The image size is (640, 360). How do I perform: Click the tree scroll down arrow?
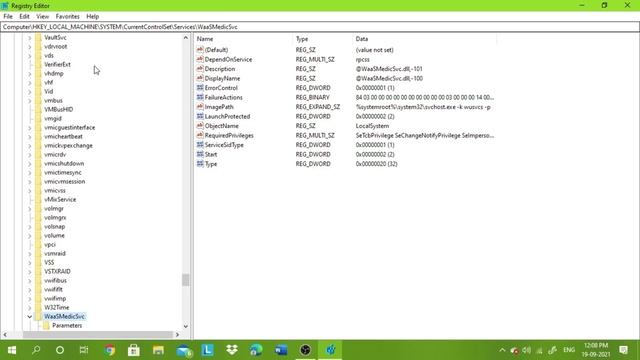click(x=186, y=326)
